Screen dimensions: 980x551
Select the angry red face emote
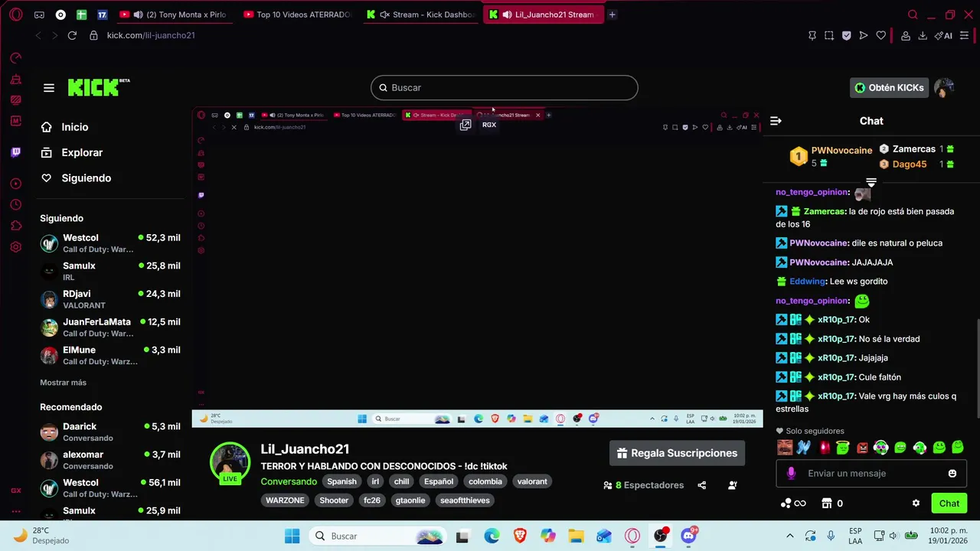pos(862,448)
